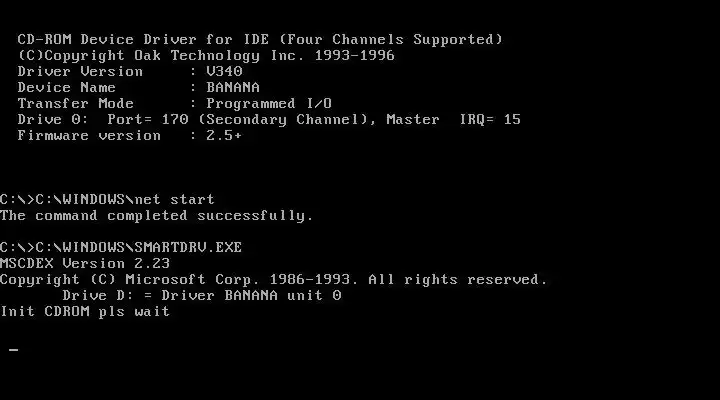Click the 'Programmed I/O' transfer mode text
Image resolution: width=720 pixels, height=400 pixels.
pos(269,103)
